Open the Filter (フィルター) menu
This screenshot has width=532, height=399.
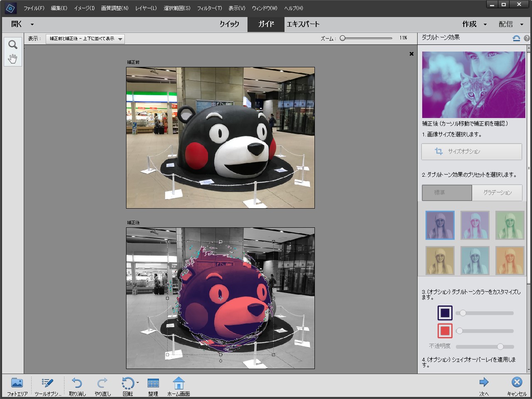pos(209,8)
